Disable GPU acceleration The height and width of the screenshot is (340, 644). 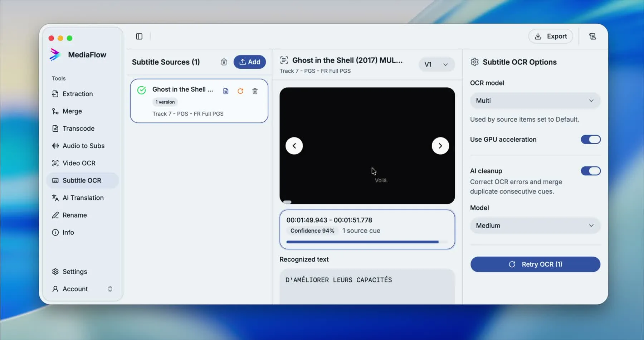591,140
